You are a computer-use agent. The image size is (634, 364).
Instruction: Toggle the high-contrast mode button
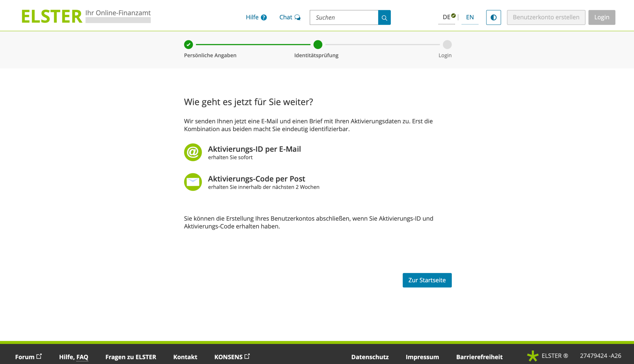pyautogui.click(x=493, y=18)
